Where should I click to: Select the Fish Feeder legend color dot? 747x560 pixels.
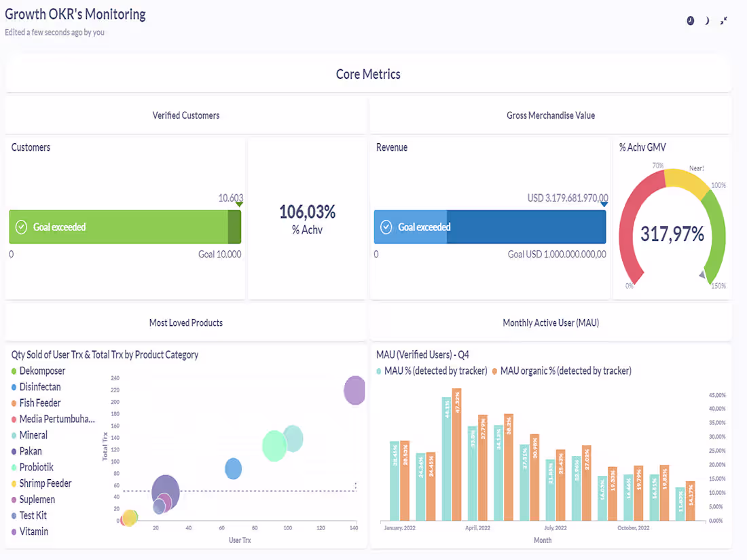pyautogui.click(x=13, y=403)
